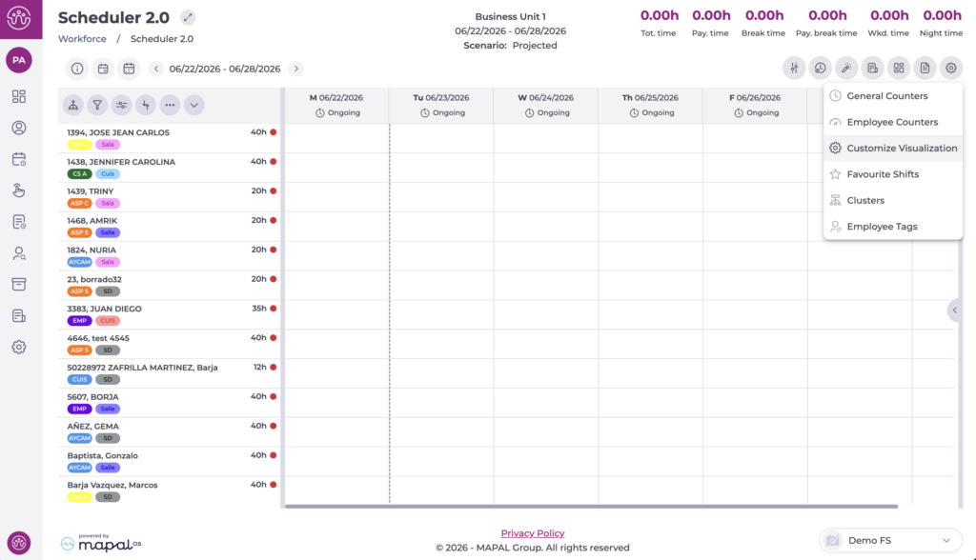Open the settings gear in top toolbar

click(951, 68)
